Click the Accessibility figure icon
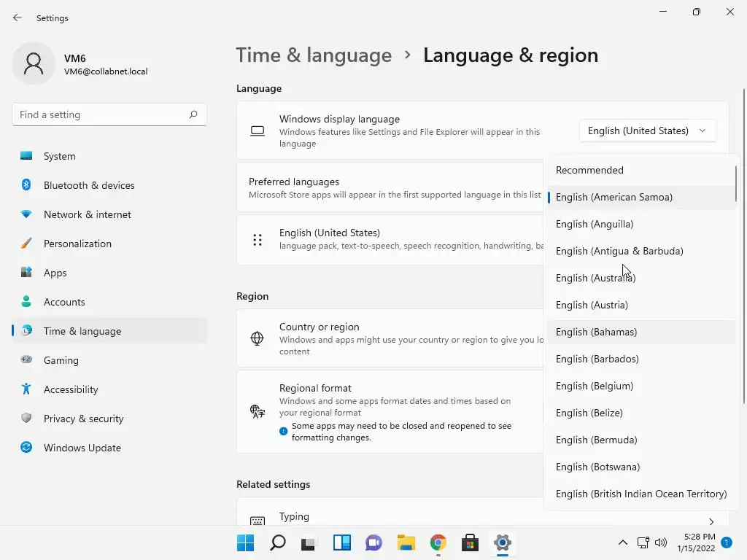This screenshot has width=747, height=560. click(x=26, y=389)
